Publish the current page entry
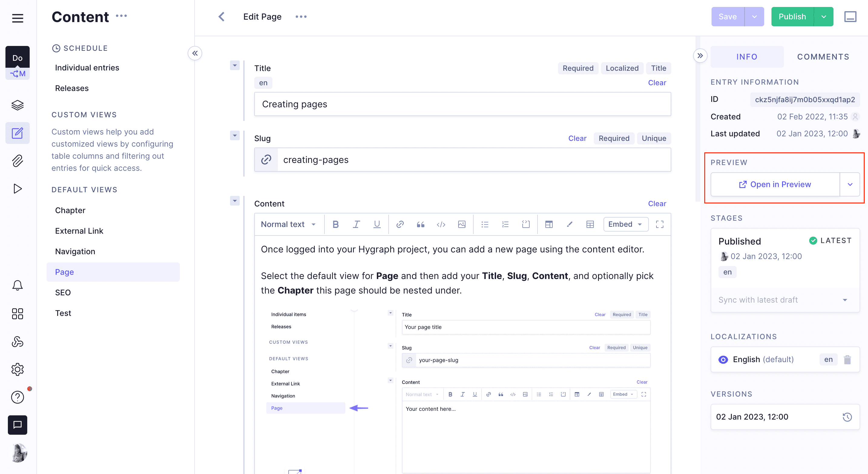Screen dimensions: 868x474 pyautogui.click(x=792, y=17)
